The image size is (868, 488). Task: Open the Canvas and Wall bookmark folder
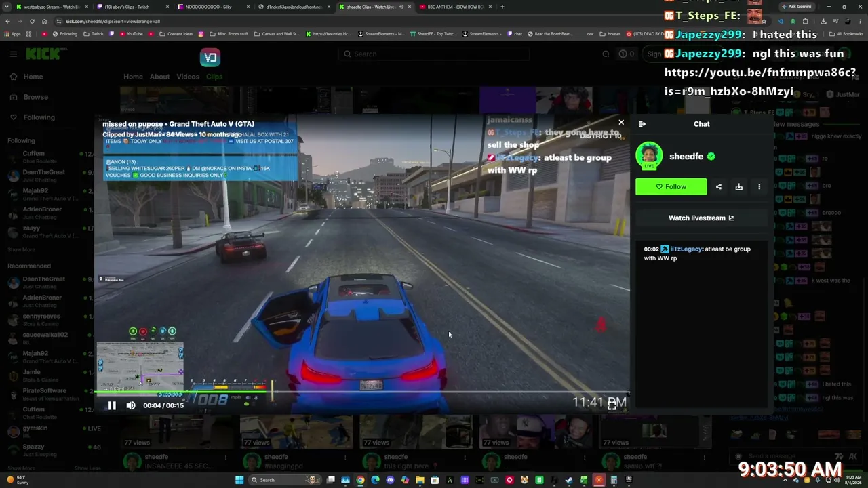276,34
